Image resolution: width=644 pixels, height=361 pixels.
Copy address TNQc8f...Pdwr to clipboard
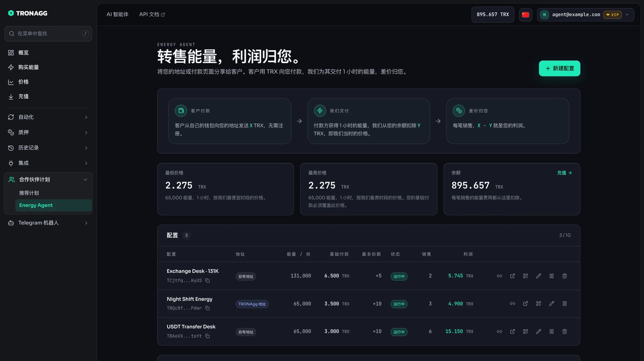(207, 308)
